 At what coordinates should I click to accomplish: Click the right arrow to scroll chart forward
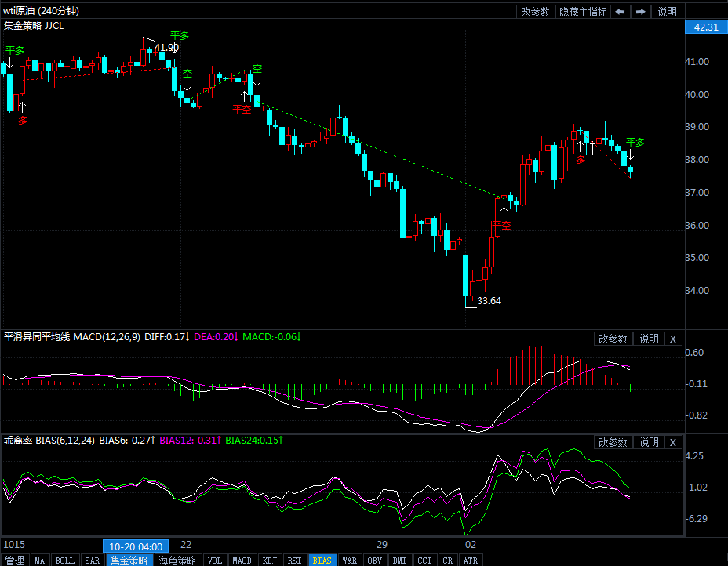(x=641, y=12)
